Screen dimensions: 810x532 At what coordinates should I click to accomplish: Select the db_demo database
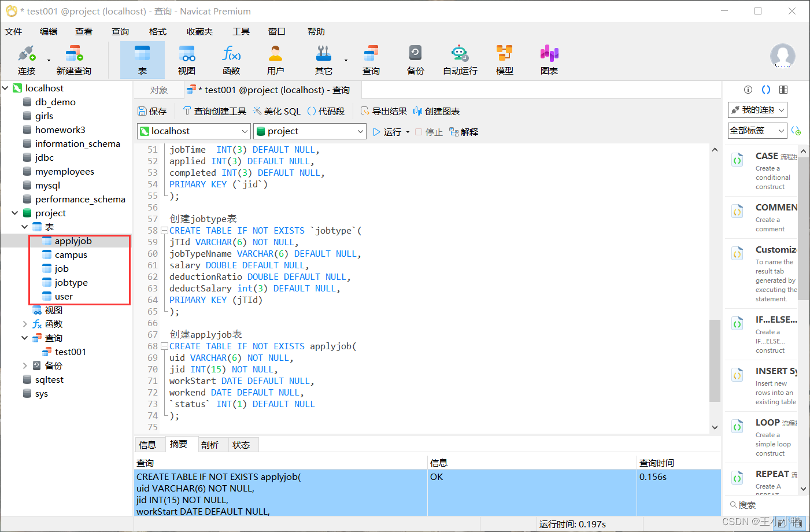point(55,102)
